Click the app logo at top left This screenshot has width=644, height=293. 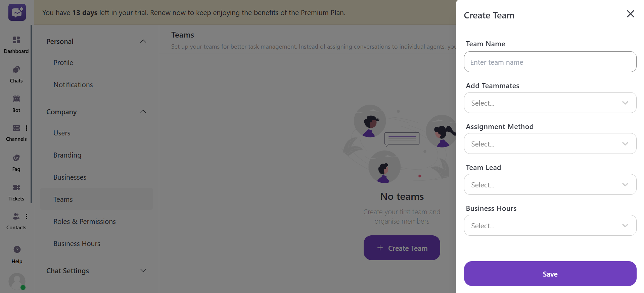(17, 12)
